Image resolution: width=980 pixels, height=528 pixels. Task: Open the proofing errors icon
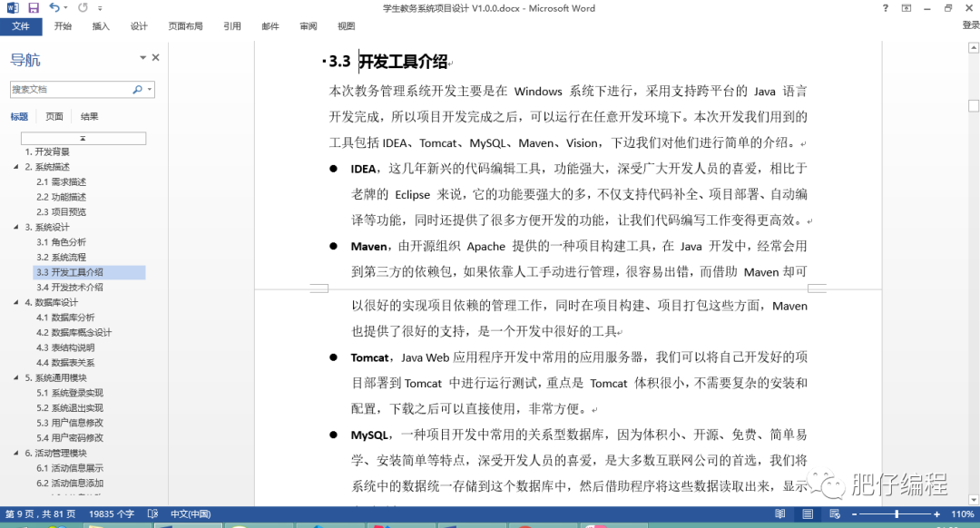(x=152, y=514)
